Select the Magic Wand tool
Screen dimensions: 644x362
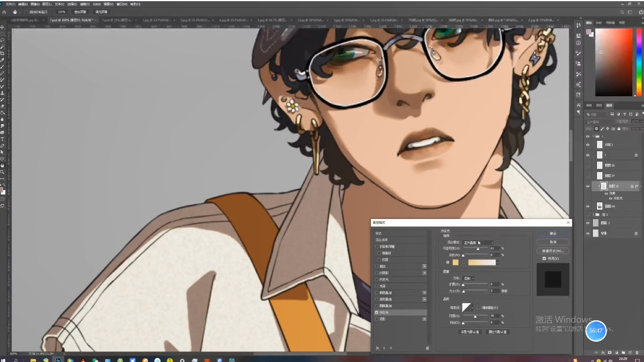pyautogui.click(x=2, y=47)
